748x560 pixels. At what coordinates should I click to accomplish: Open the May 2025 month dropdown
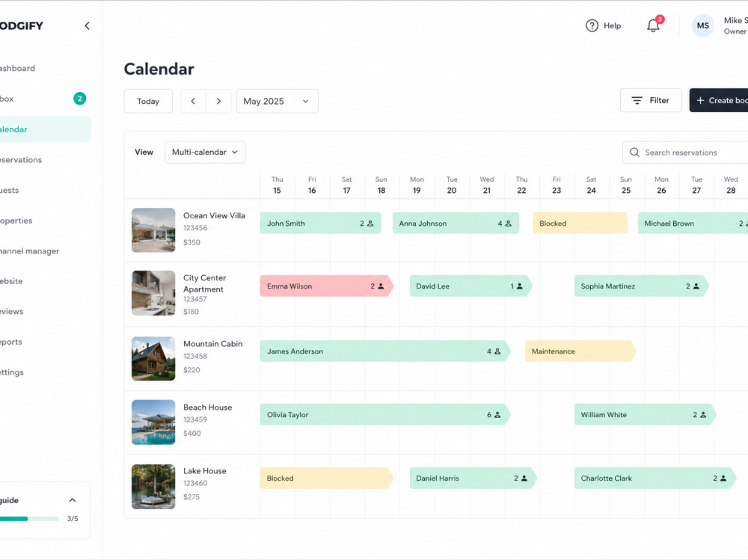[x=278, y=101]
